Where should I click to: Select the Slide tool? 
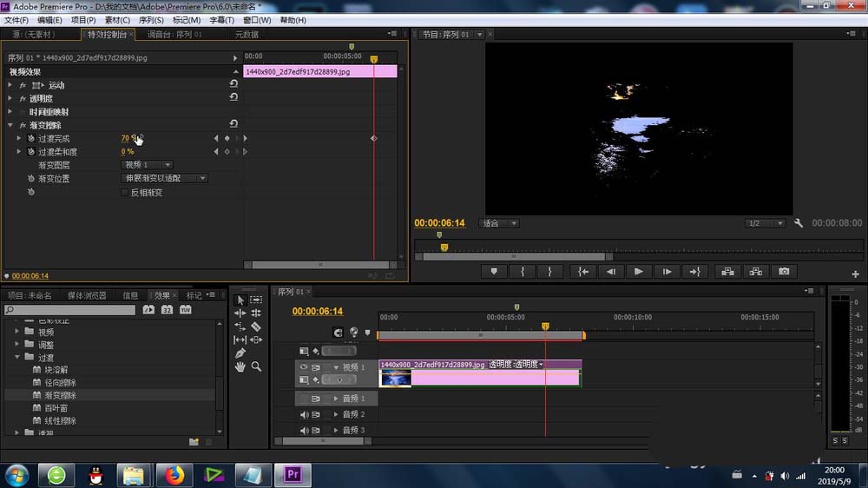(256, 340)
